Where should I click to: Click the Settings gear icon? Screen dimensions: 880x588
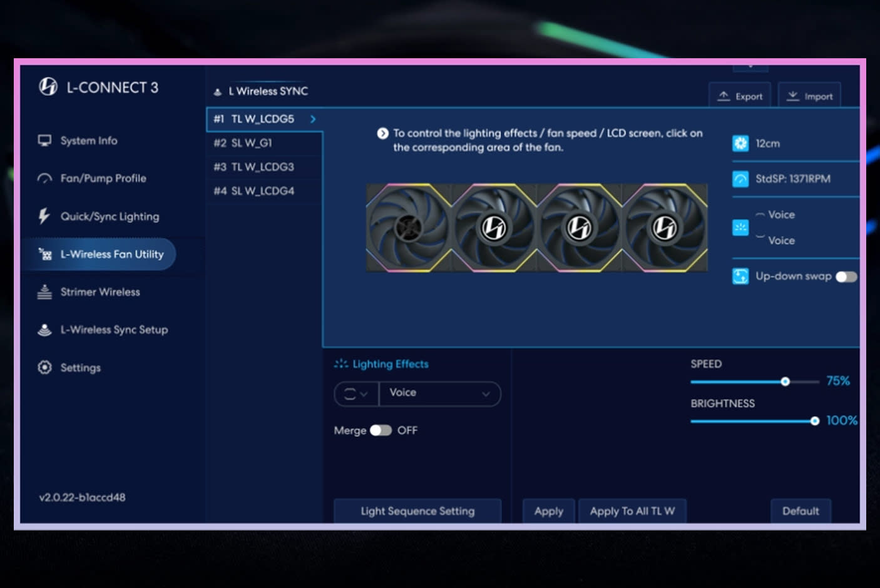click(44, 367)
